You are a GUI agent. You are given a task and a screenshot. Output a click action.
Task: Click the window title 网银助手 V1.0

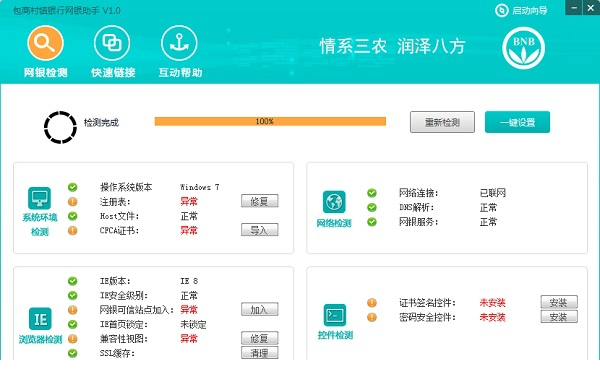pos(67,10)
